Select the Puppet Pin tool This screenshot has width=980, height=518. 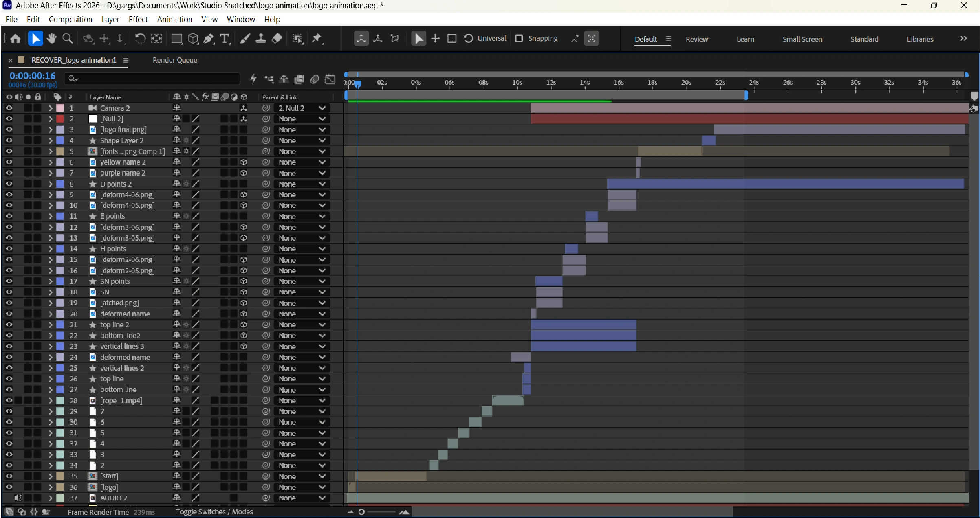[x=317, y=39]
